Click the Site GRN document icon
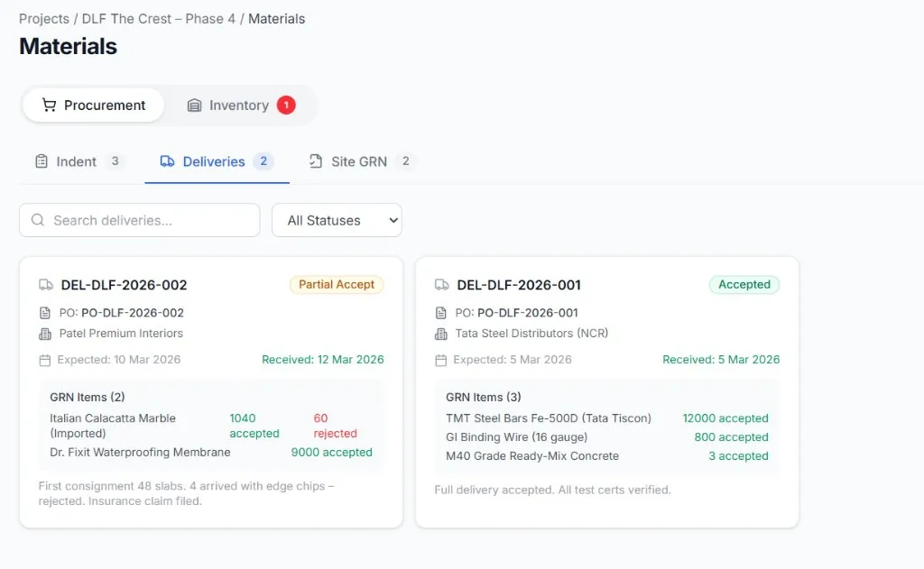Image resolution: width=924 pixels, height=569 pixels. [x=316, y=161]
